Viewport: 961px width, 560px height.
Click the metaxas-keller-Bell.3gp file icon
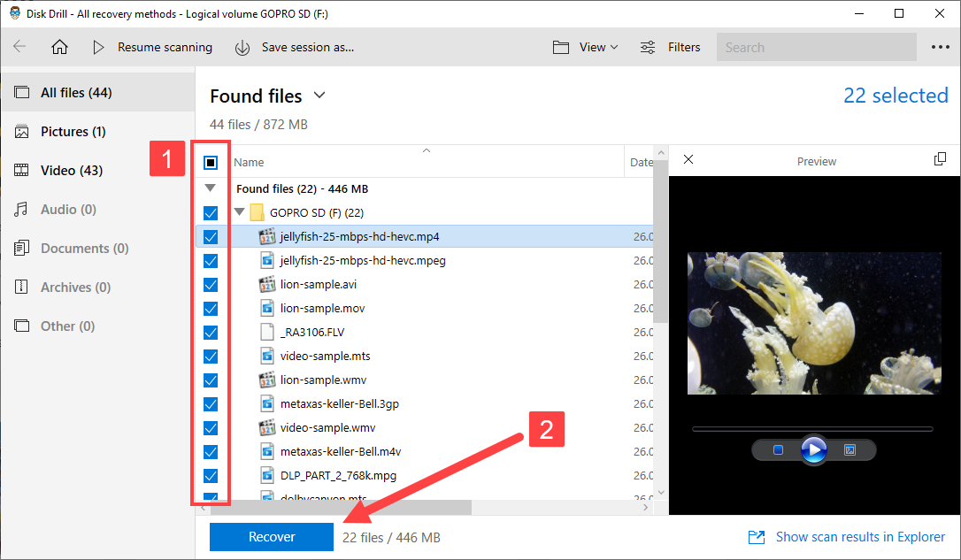tap(266, 403)
